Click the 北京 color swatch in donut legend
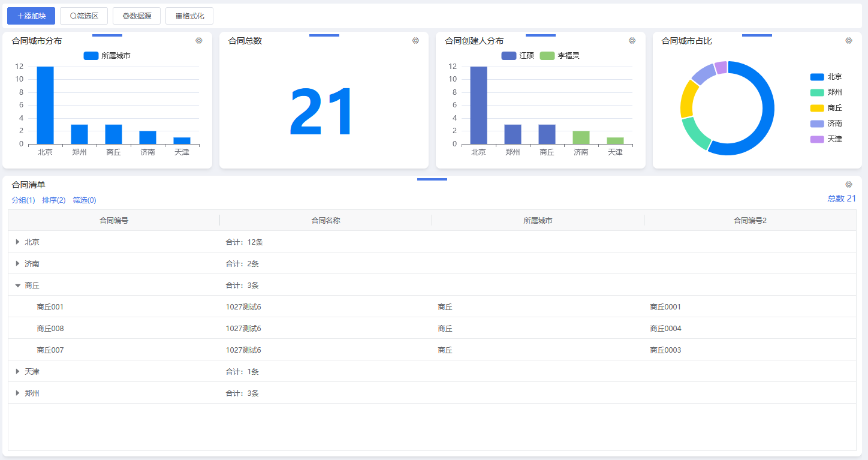The width and height of the screenshot is (868, 460). (x=817, y=77)
